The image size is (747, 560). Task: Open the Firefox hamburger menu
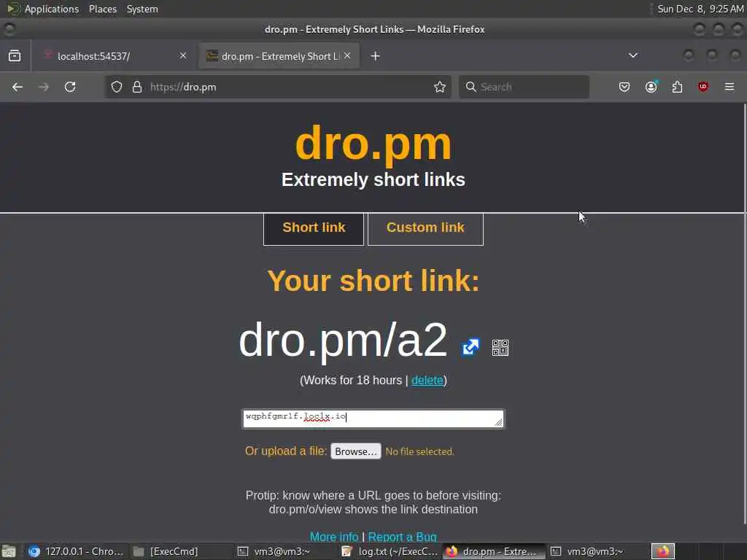[x=729, y=87]
